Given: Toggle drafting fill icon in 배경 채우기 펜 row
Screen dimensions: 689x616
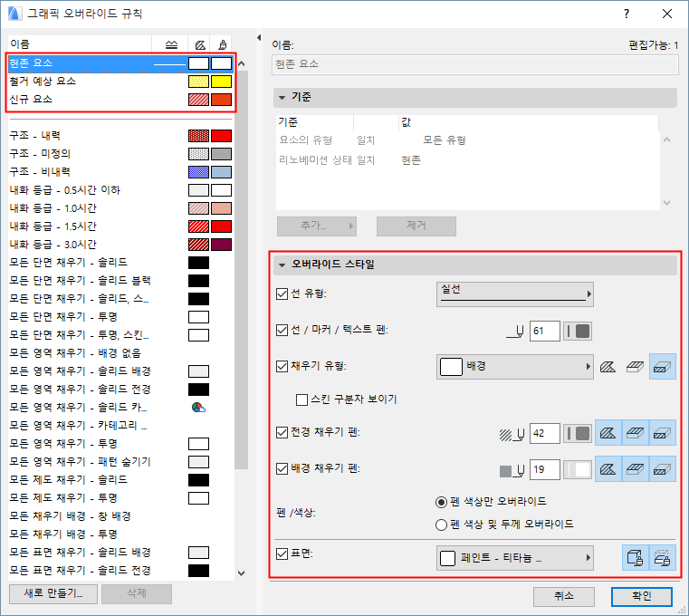Looking at the screenshot, I should 608,469.
